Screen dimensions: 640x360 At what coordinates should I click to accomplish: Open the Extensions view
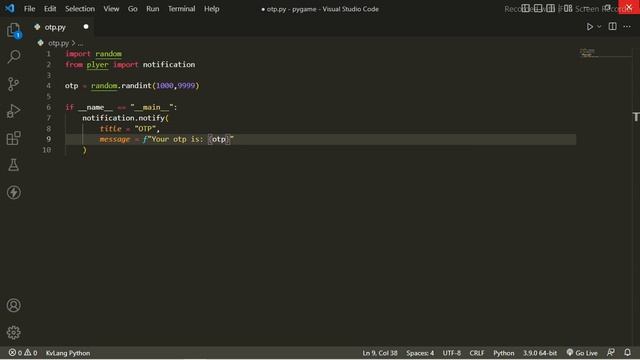point(13,138)
